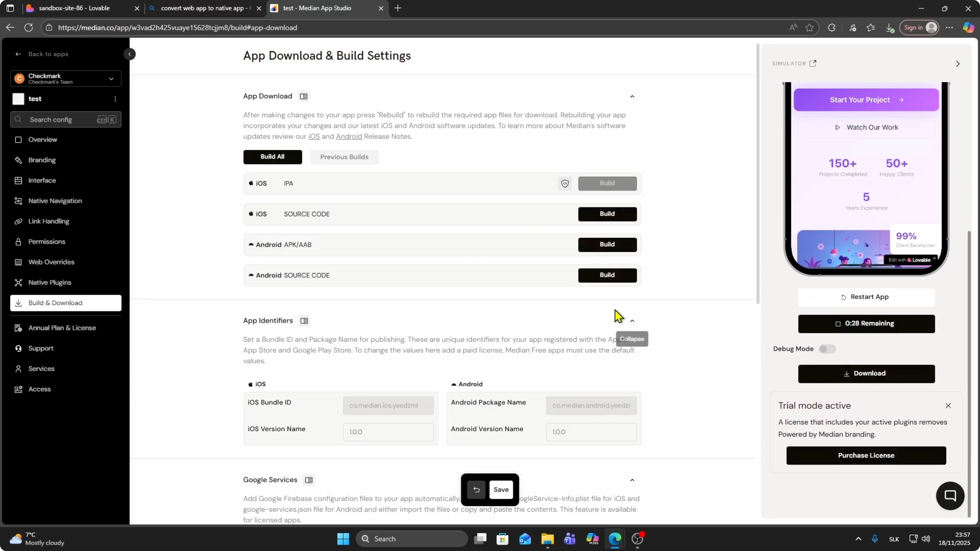
Task: Open the Access page
Action: [x=66, y=389]
